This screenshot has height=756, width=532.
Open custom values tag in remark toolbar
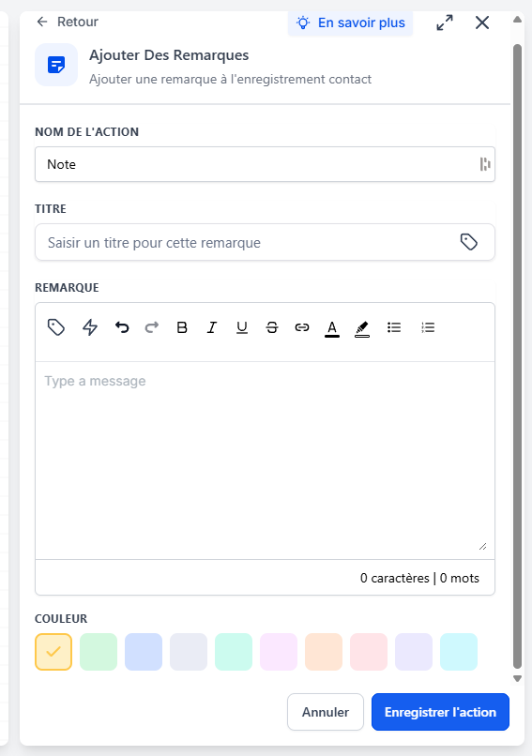(56, 327)
